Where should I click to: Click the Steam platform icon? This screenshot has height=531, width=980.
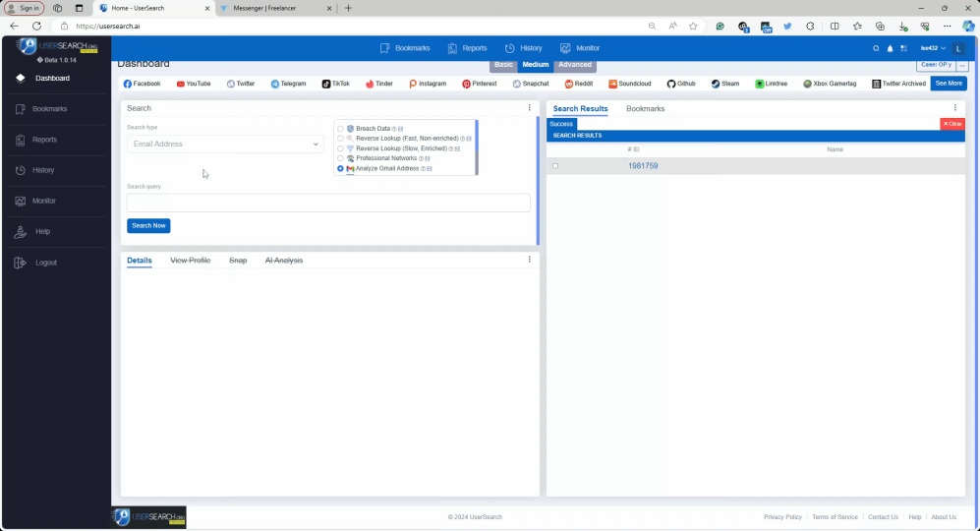[718, 84]
